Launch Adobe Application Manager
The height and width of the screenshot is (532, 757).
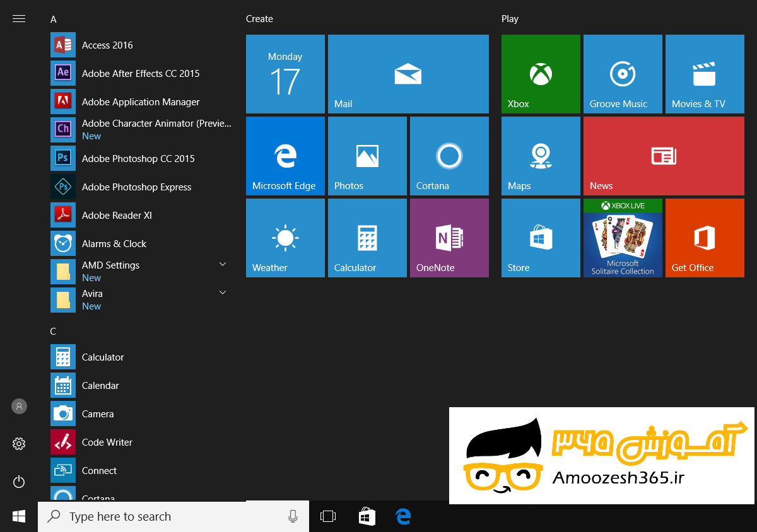142,102
